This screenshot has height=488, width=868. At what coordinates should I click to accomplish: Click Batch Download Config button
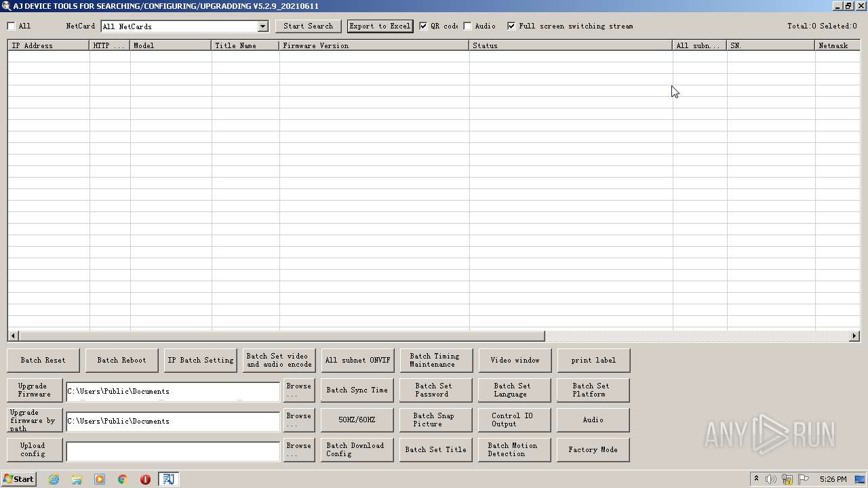(357, 450)
